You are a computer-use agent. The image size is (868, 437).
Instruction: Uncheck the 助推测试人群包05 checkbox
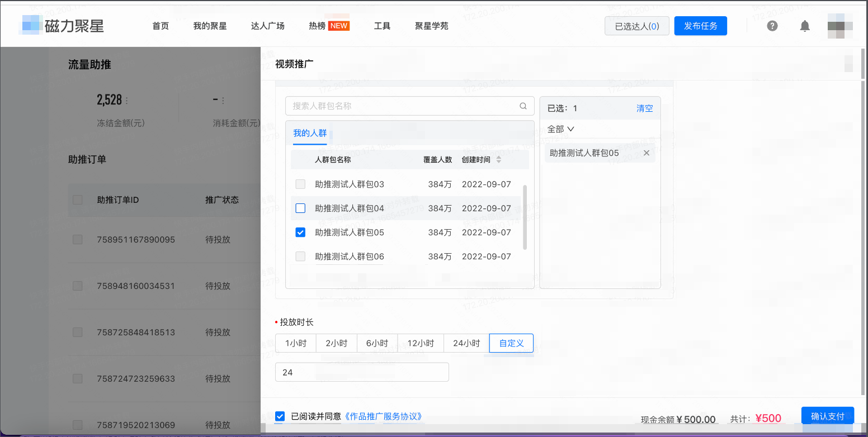pos(300,232)
